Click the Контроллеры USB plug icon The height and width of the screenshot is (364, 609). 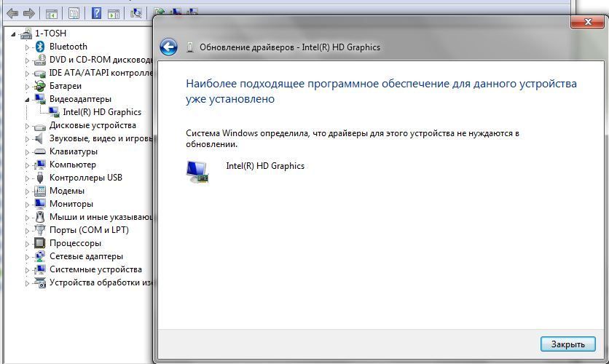click(x=40, y=178)
